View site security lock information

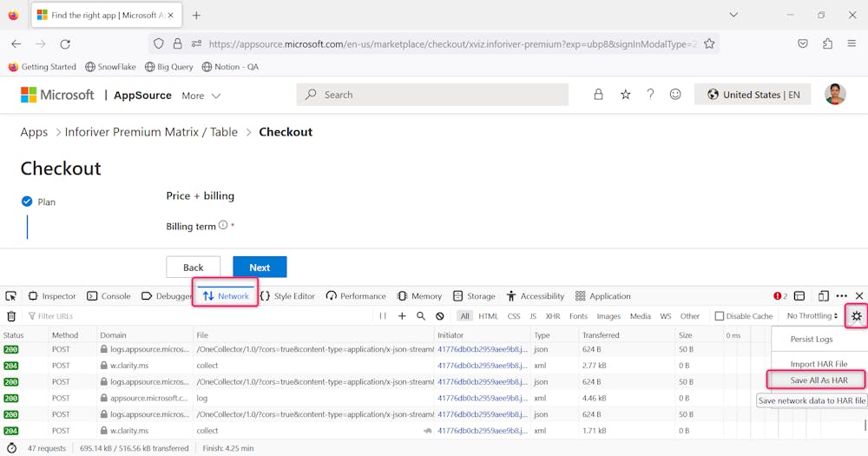point(177,43)
